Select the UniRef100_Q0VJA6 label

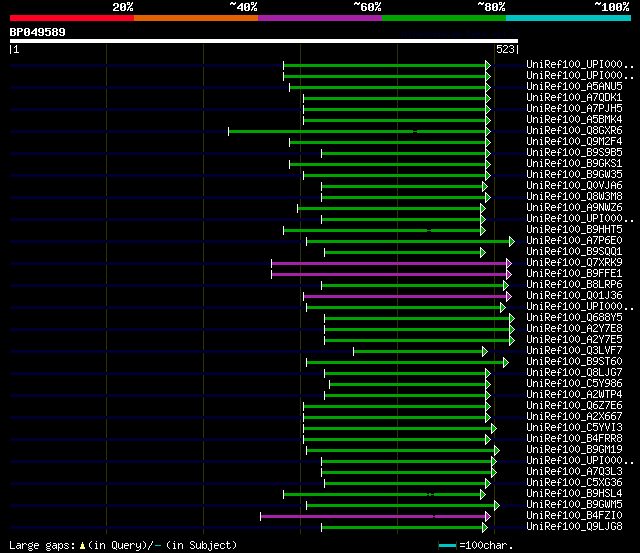point(574,186)
